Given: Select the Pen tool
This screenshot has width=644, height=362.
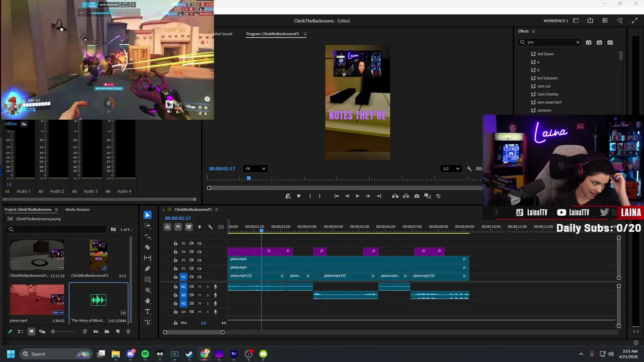Looking at the screenshot, I should click(147, 268).
